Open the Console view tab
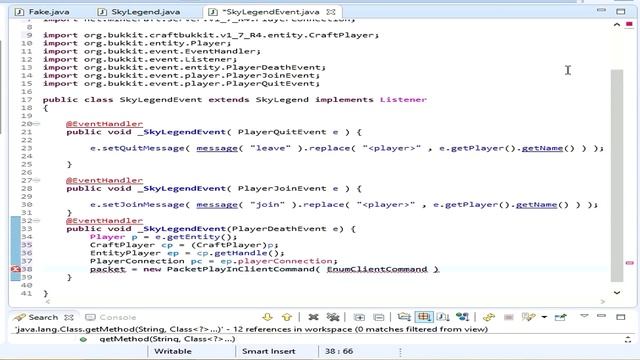The width and height of the screenshot is (640, 360). point(111,317)
